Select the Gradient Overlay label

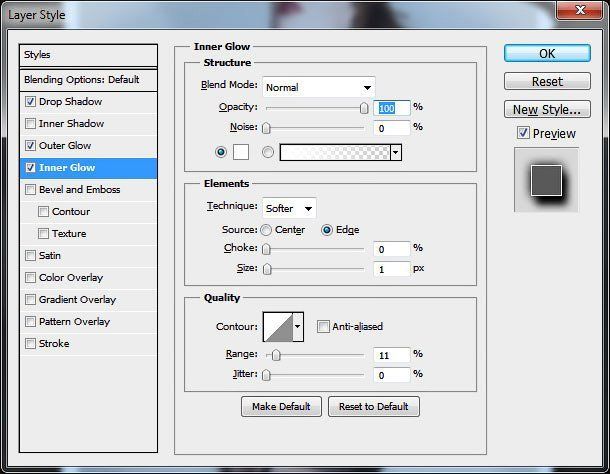coord(77,299)
